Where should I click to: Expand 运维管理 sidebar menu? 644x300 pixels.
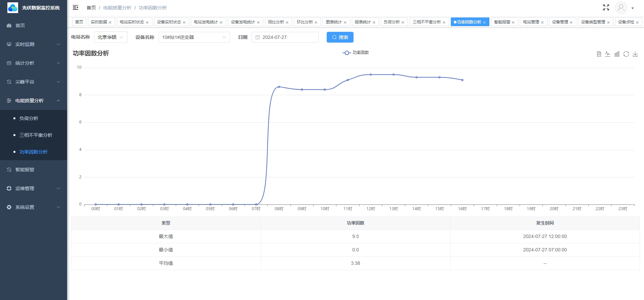click(34, 188)
